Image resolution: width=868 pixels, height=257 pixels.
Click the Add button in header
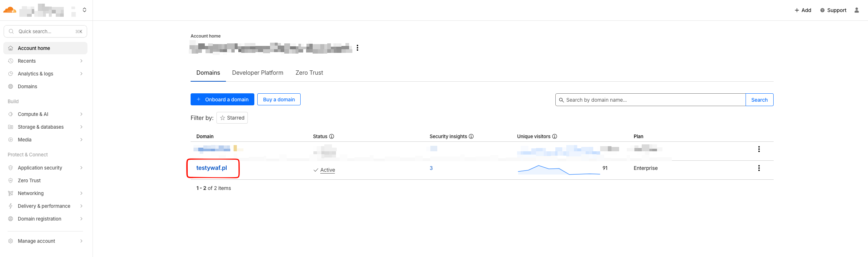click(803, 10)
